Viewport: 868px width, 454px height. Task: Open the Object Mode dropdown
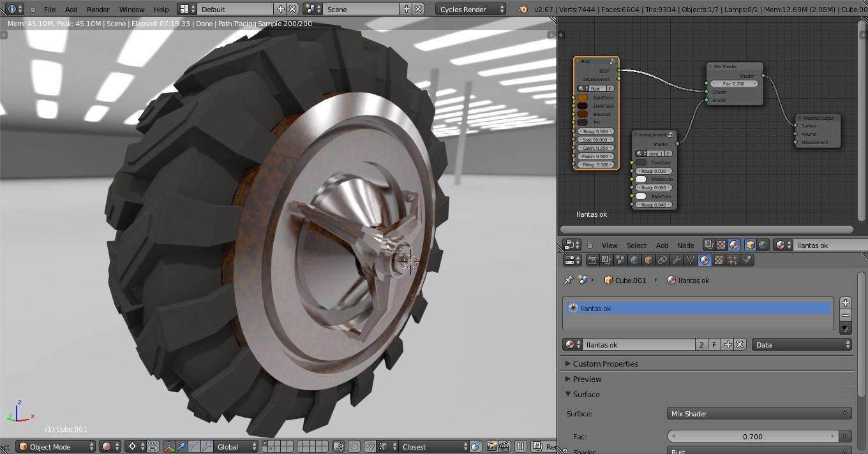click(x=56, y=446)
